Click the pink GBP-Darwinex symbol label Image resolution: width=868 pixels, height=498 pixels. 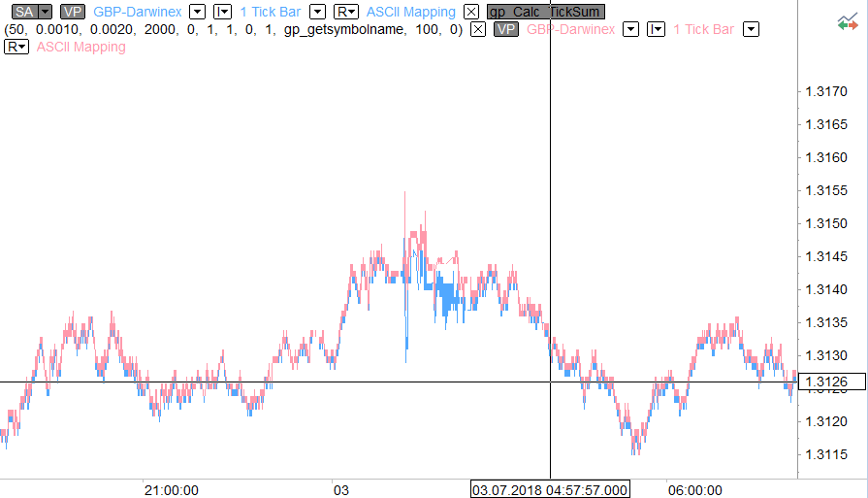pyautogui.click(x=570, y=29)
